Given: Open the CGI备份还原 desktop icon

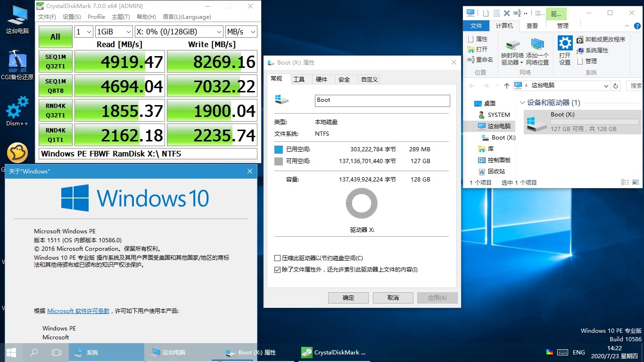Looking at the screenshot, I should [17, 65].
